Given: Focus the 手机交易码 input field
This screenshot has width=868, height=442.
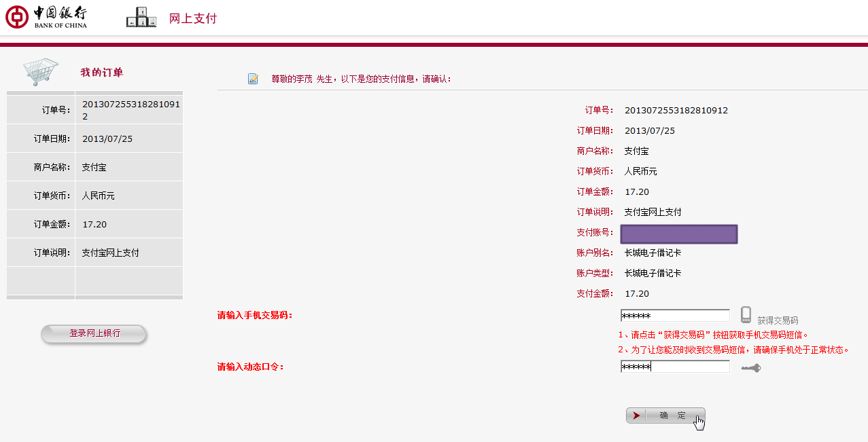Looking at the screenshot, I should click(x=675, y=316).
